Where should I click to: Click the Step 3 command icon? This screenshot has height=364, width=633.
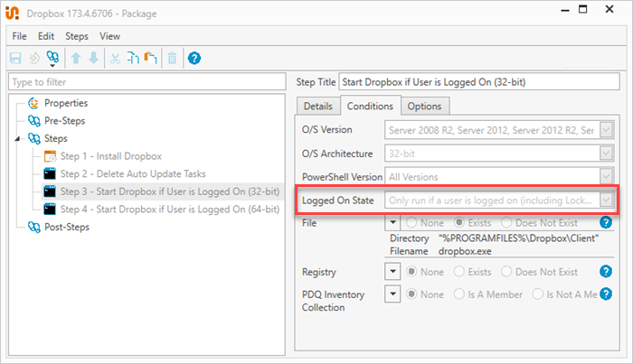[50, 191]
